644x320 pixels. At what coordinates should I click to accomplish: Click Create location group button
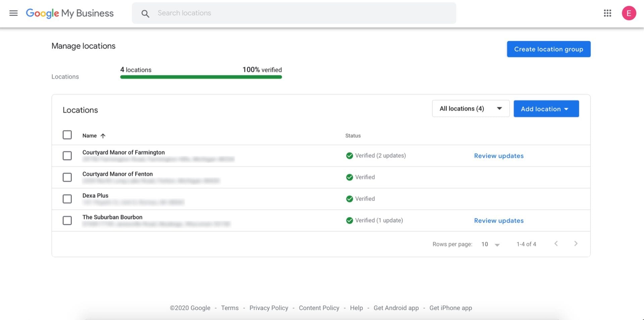click(549, 49)
